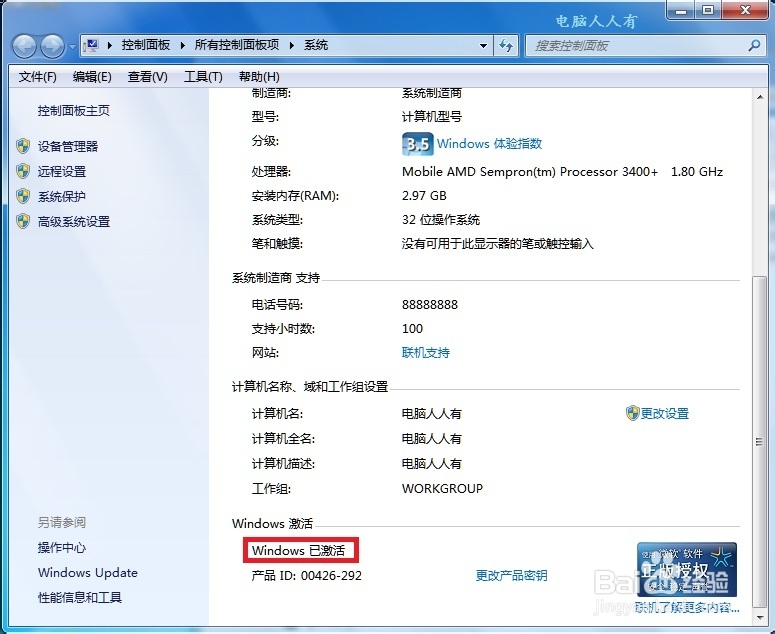Click the 3.5 experience index badge

[x=418, y=144]
